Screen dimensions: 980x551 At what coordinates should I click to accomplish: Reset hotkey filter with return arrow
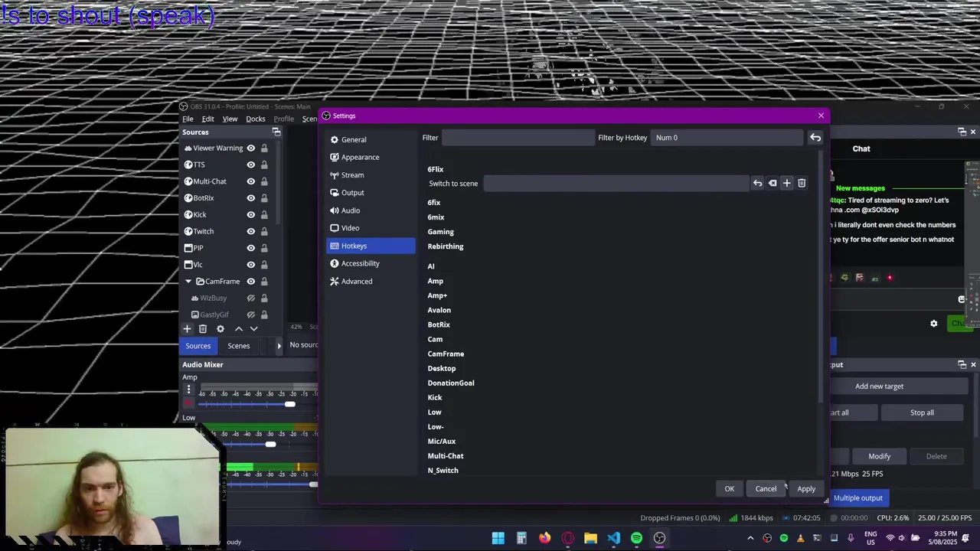(815, 138)
